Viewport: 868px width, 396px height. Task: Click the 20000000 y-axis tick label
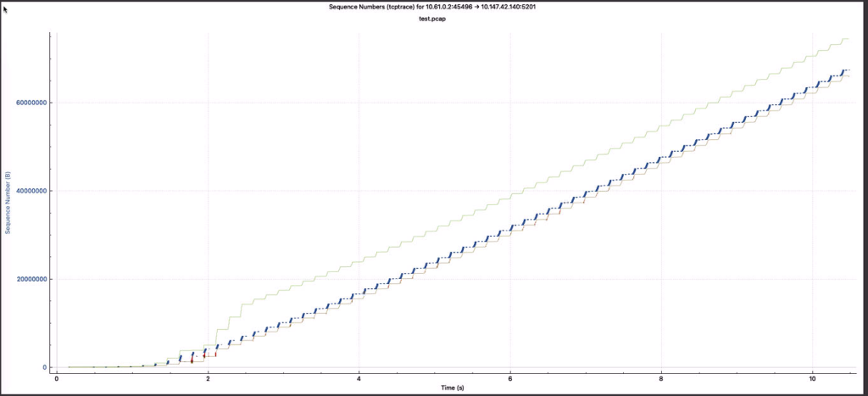click(x=30, y=279)
